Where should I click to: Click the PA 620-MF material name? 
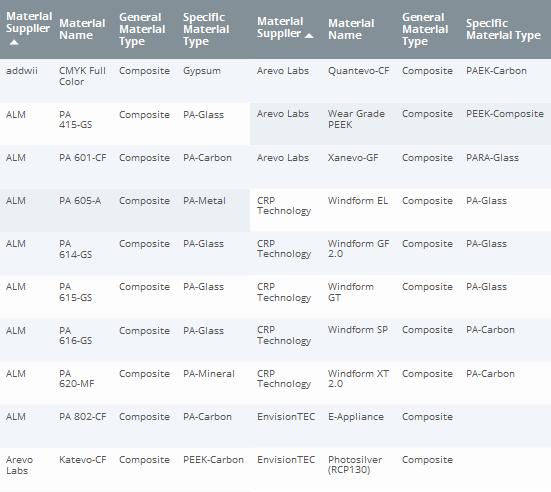(77, 378)
